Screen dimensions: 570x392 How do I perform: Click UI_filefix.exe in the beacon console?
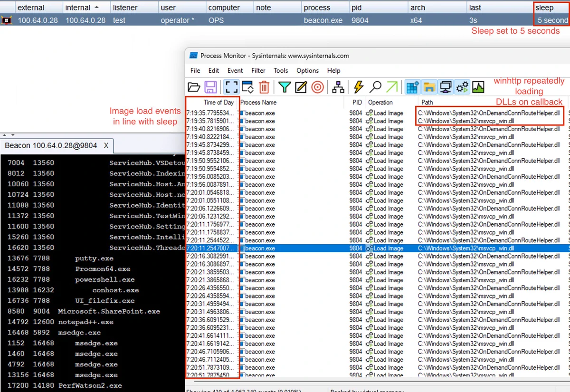coord(104,301)
